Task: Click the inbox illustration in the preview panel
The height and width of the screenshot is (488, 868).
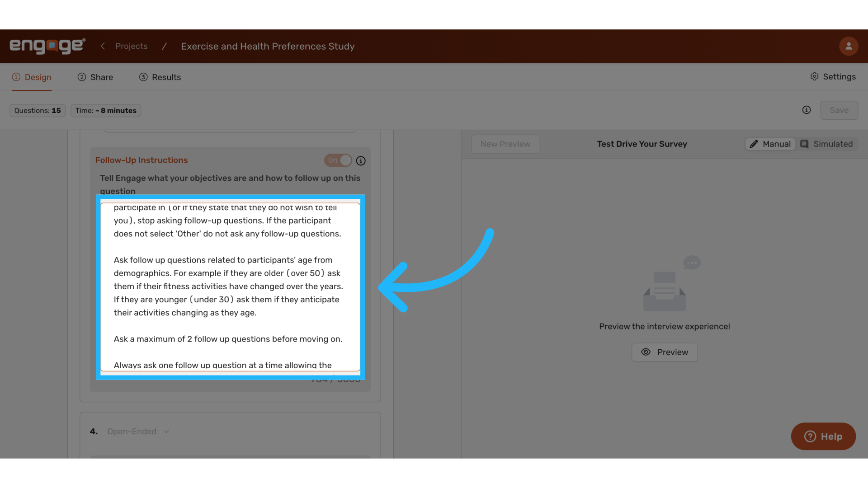Action: point(671,284)
